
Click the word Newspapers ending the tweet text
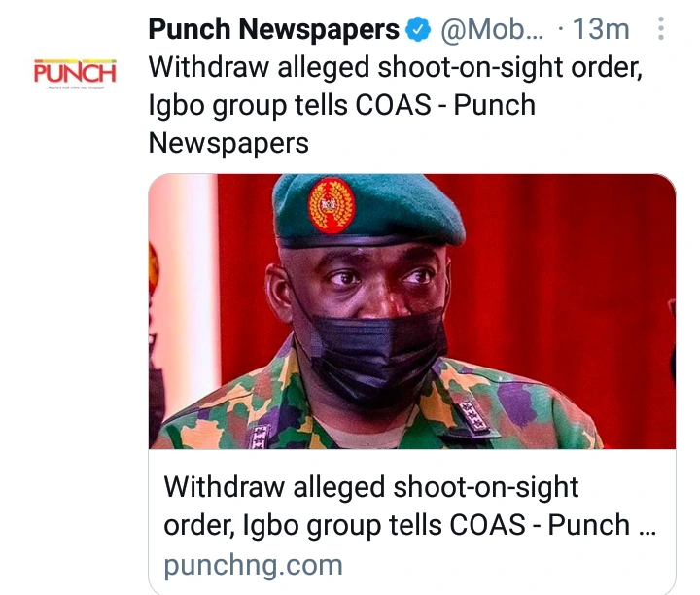[228, 143]
